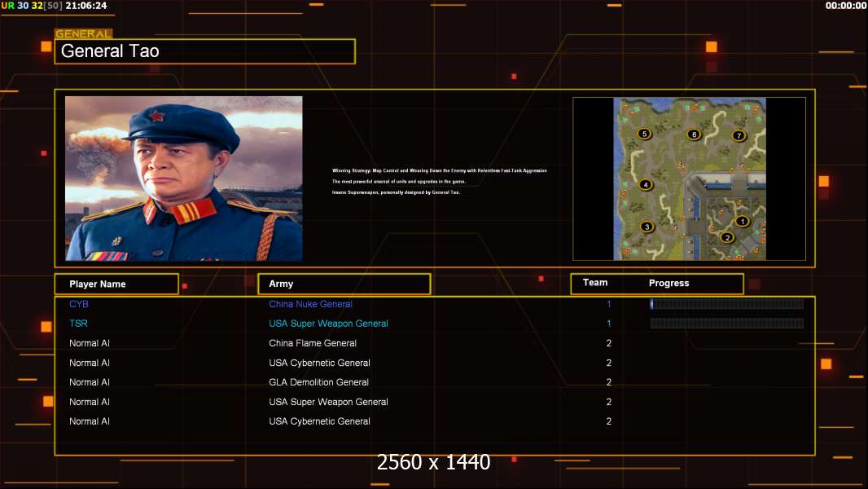Click Normal AI name in GLA Demolition row
Image resolution: width=868 pixels, height=489 pixels.
tap(89, 382)
